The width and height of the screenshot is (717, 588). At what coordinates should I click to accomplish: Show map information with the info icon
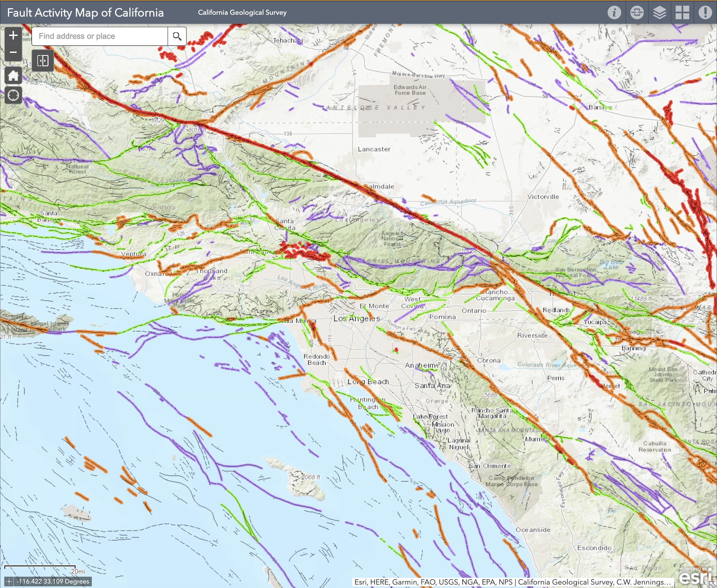coord(614,13)
